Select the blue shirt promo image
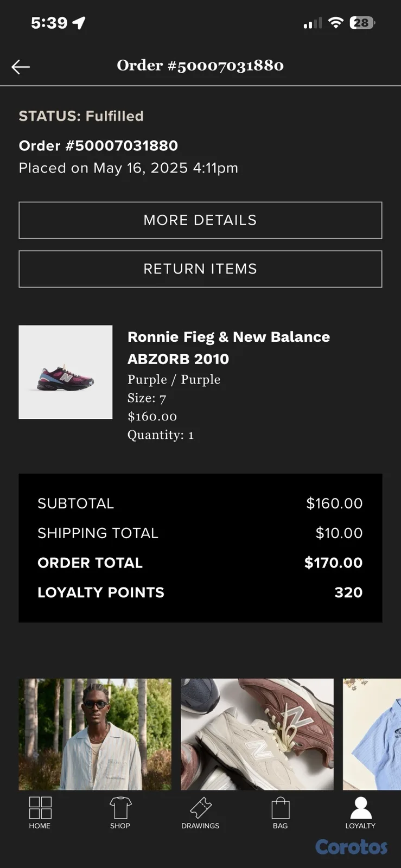 pyautogui.click(x=372, y=734)
